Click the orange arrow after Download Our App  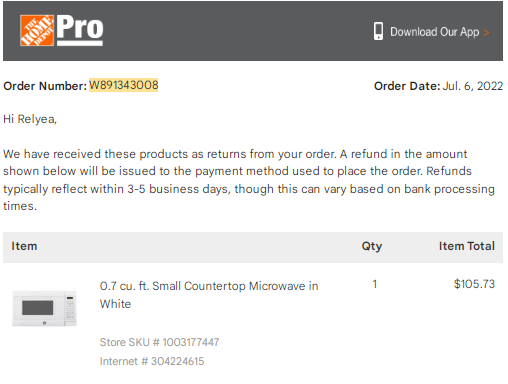coord(486,33)
